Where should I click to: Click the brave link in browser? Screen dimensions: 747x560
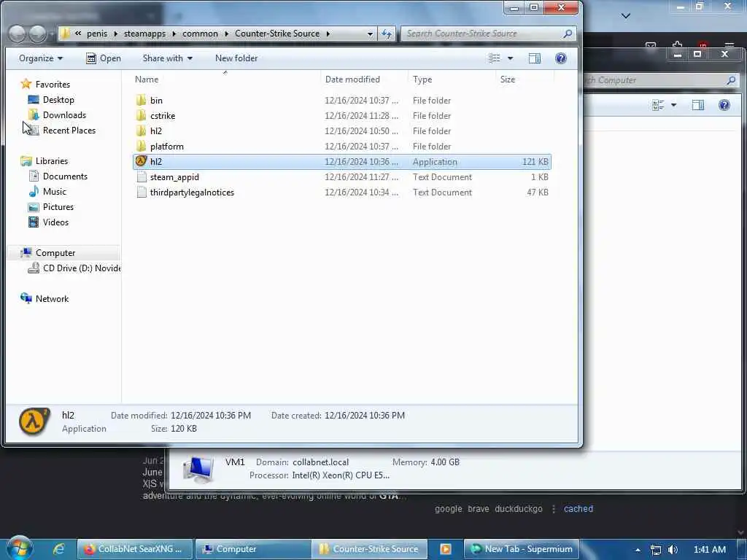[x=479, y=508]
